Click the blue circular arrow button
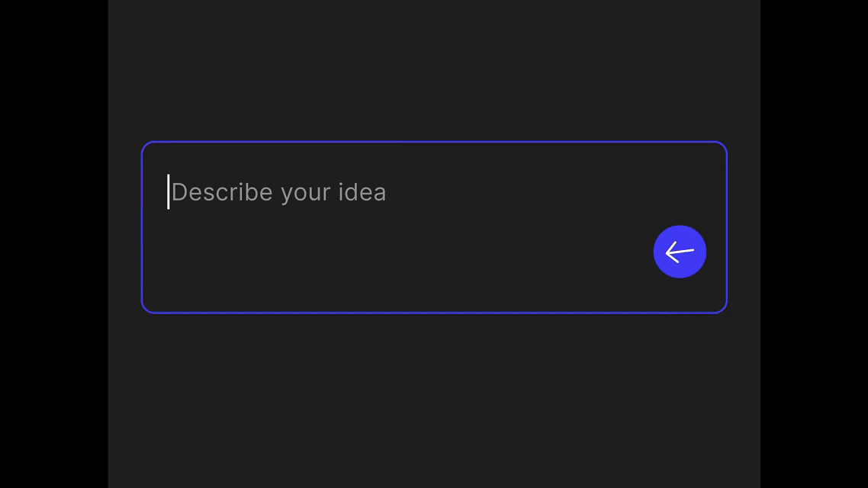The image size is (868, 488). (680, 252)
